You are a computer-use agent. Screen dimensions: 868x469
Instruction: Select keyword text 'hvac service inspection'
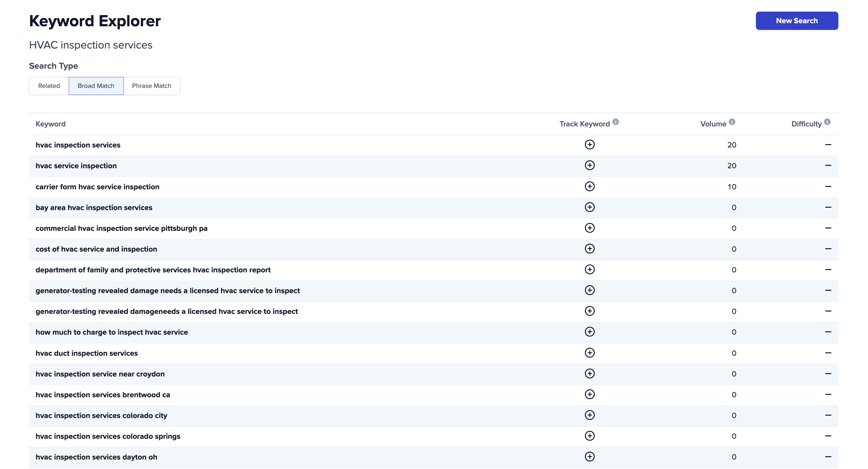(76, 166)
